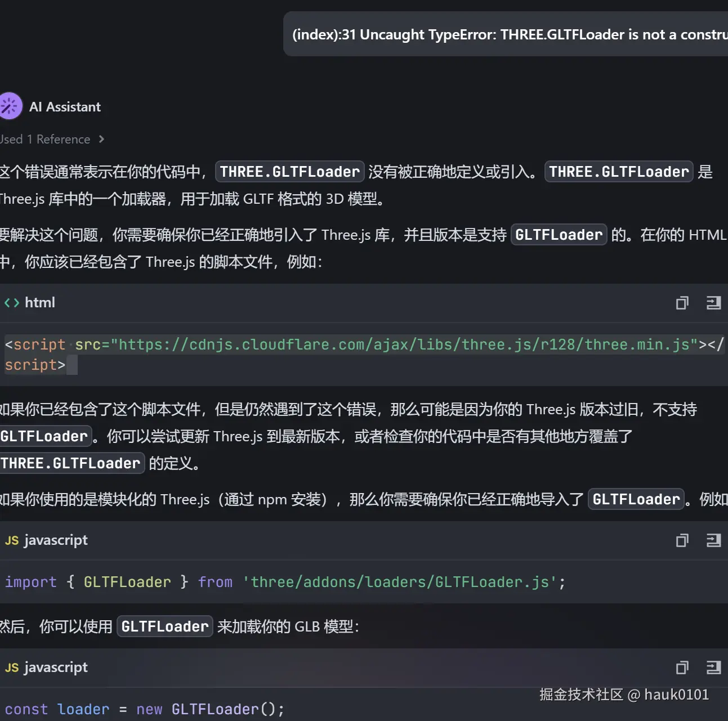The image size is (728, 721).
Task: Click the JS badge on the import block
Action: click(11, 540)
